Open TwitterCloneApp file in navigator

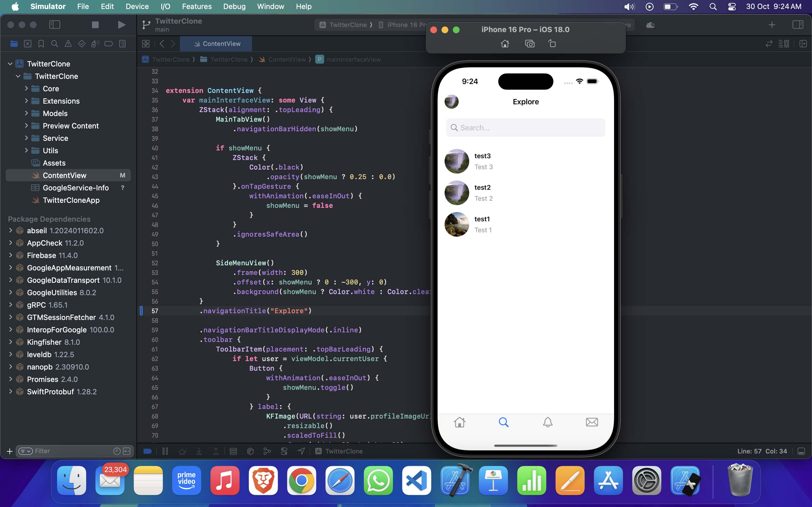coord(71,200)
